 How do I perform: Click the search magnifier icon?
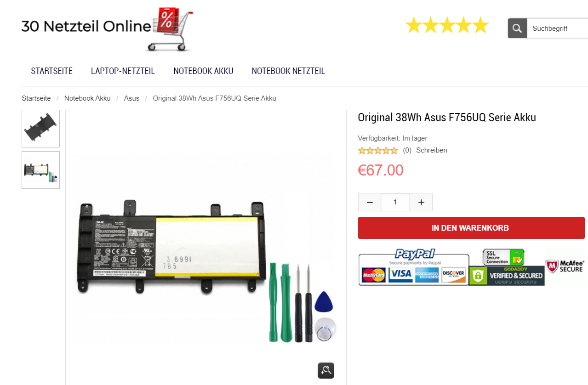click(517, 28)
